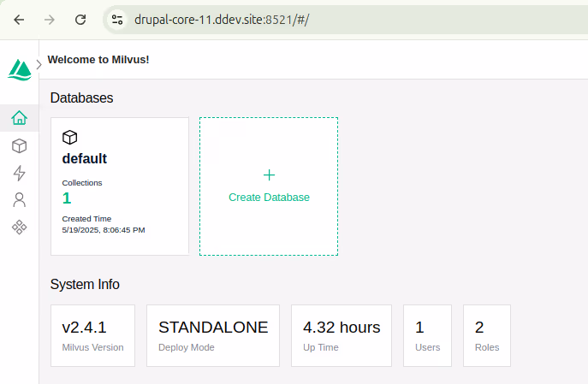
Task: Click the 2 Roles info card
Action: click(x=487, y=335)
